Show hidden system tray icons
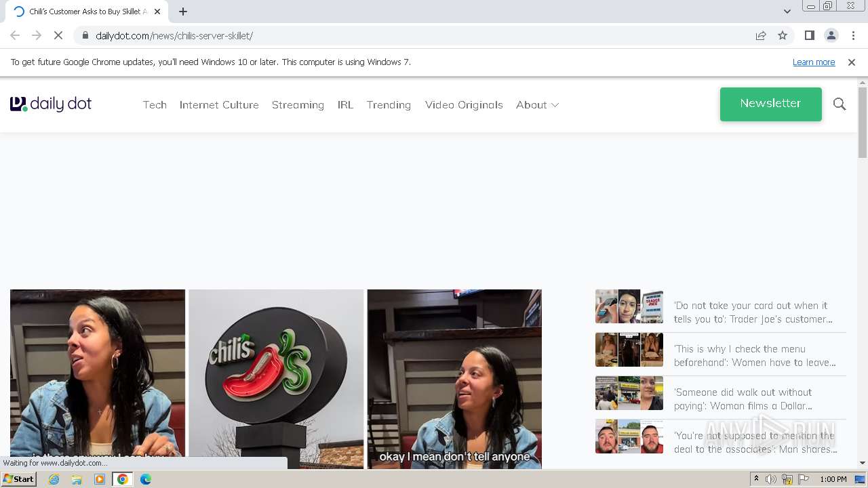The height and width of the screenshot is (488, 868). point(757,479)
